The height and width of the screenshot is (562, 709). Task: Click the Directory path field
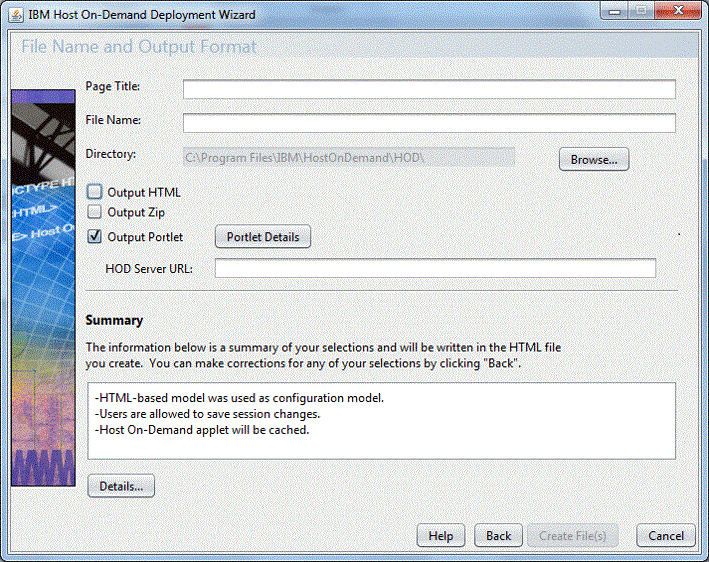click(349, 157)
